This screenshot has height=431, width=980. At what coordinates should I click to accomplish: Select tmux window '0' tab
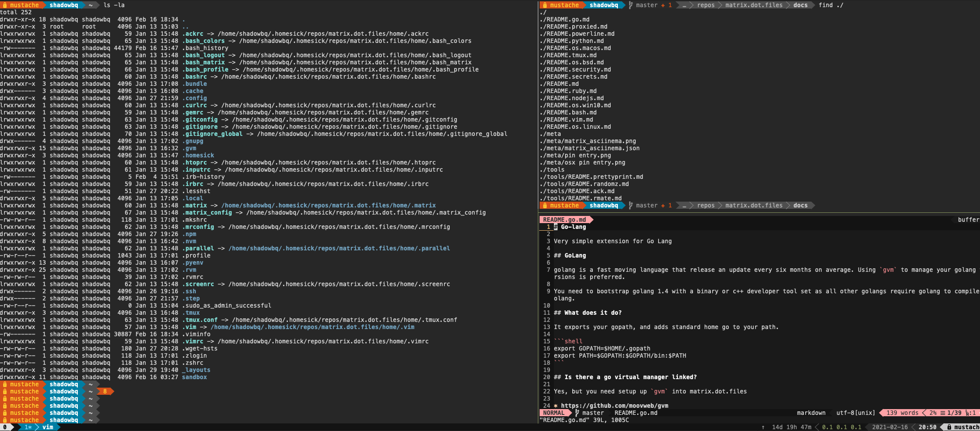pos(5,427)
